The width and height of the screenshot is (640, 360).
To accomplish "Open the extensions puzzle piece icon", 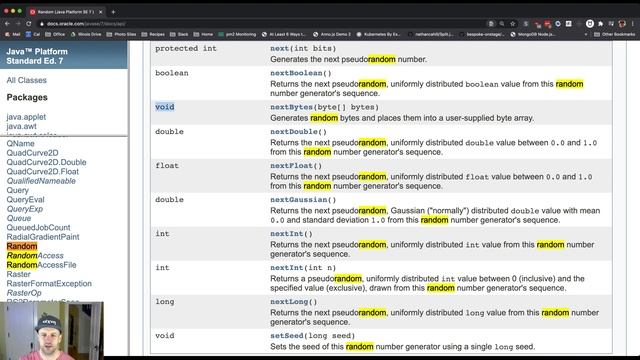I will click(600, 24).
